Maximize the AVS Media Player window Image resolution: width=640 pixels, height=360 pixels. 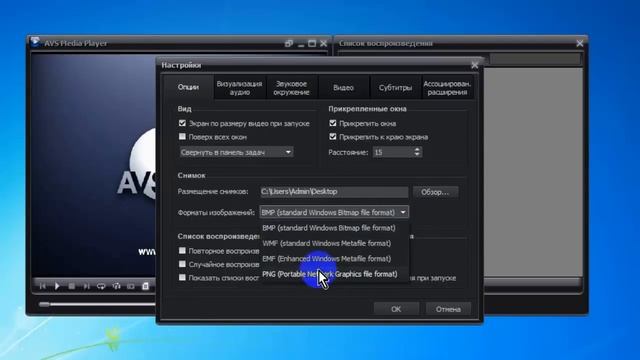tap(312, 43)
